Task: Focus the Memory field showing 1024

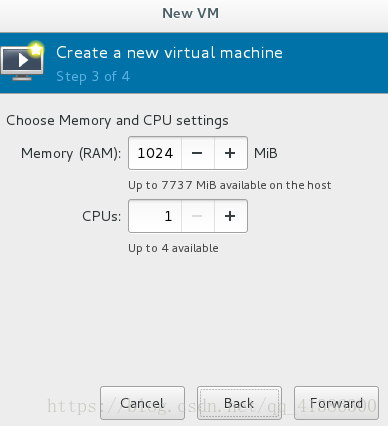Action: [x=155, y=153]
